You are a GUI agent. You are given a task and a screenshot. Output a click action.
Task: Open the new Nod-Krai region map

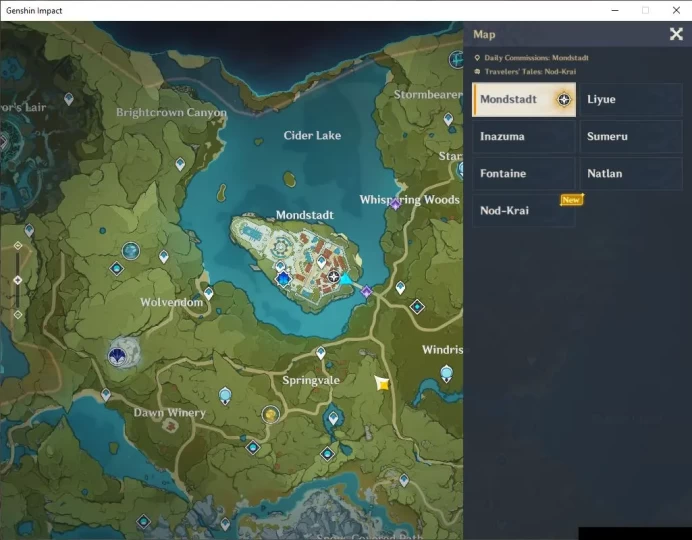(x=524, y=210)
